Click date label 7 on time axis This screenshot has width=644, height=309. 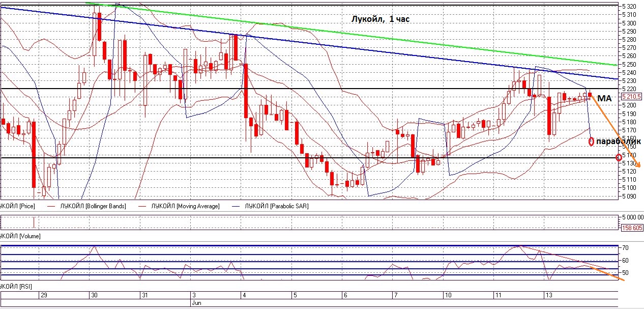click(395, 295)
